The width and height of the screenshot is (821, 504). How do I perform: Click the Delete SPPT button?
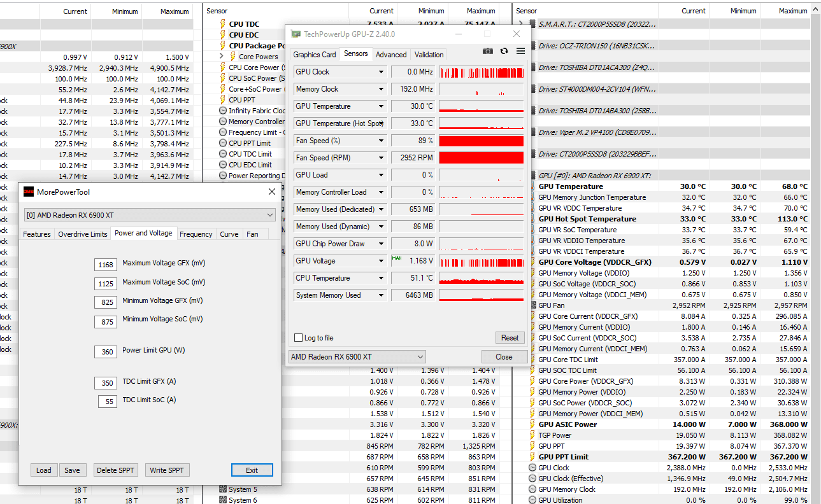[x=115, y=470]
